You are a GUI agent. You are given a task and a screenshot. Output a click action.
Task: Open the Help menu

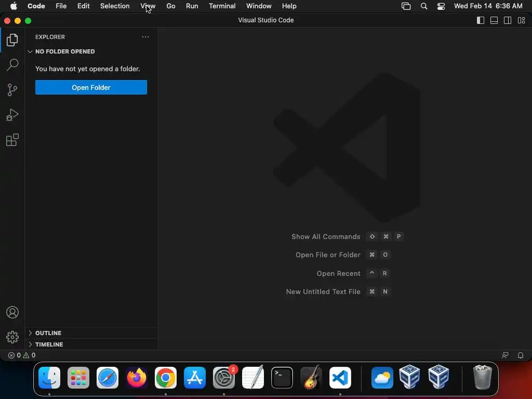coord(289,6)
